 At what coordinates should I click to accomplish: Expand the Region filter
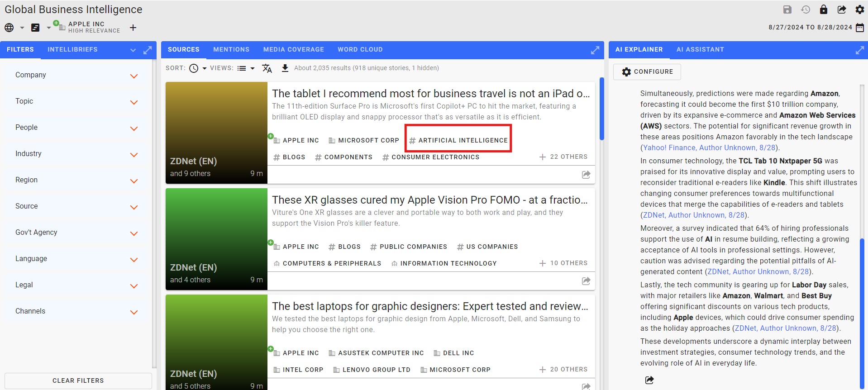(x=134, y=181)
